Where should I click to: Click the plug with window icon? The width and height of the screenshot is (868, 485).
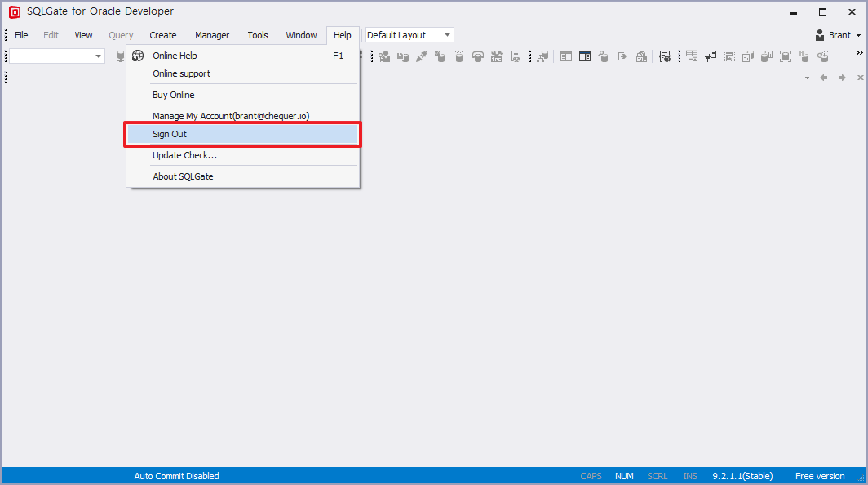[711, 56]
